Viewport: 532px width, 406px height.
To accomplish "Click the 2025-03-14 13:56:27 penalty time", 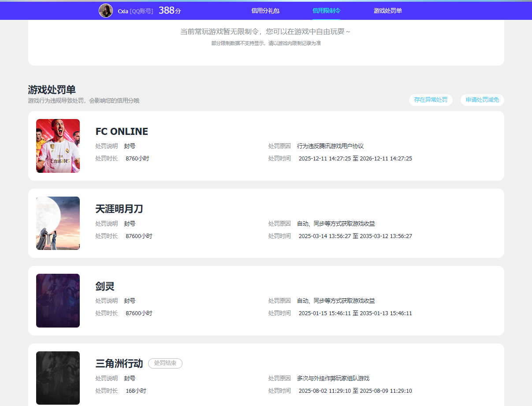I will pos(355,236).
